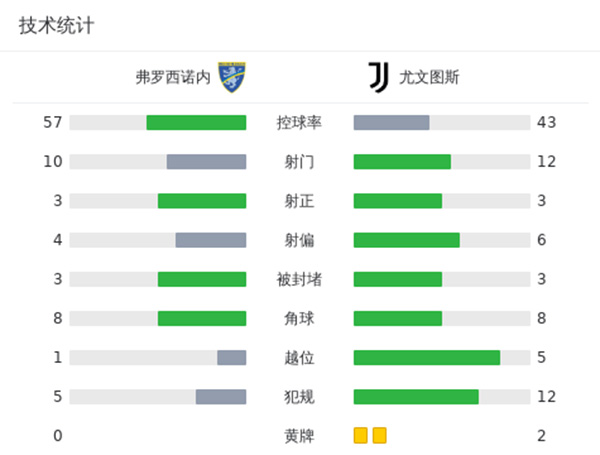600x455 pixels.
Task: Click Juventus's possession value 43
Action: pos(546,122)
